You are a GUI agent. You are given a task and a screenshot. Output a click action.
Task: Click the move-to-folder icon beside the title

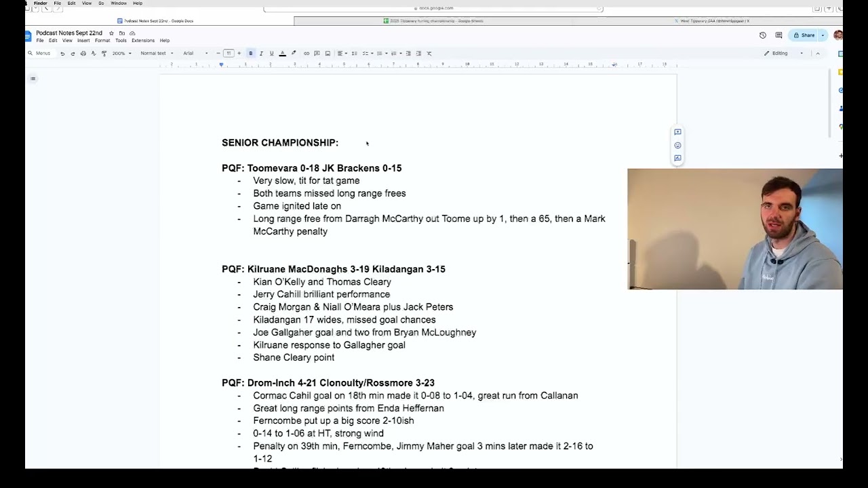122,33
